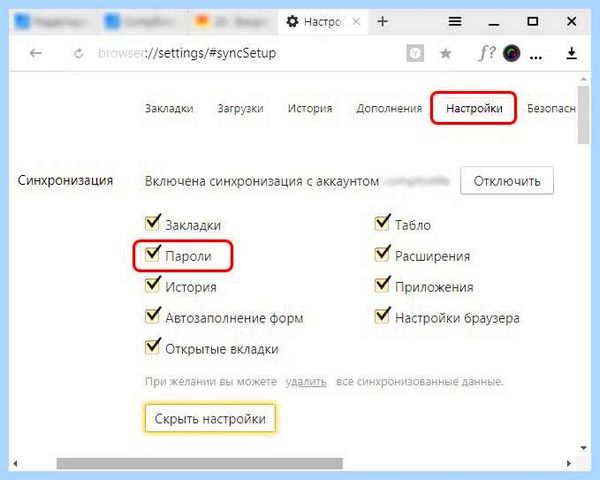Click the vertical scrollbar up arrow

[x=584, y=79]
